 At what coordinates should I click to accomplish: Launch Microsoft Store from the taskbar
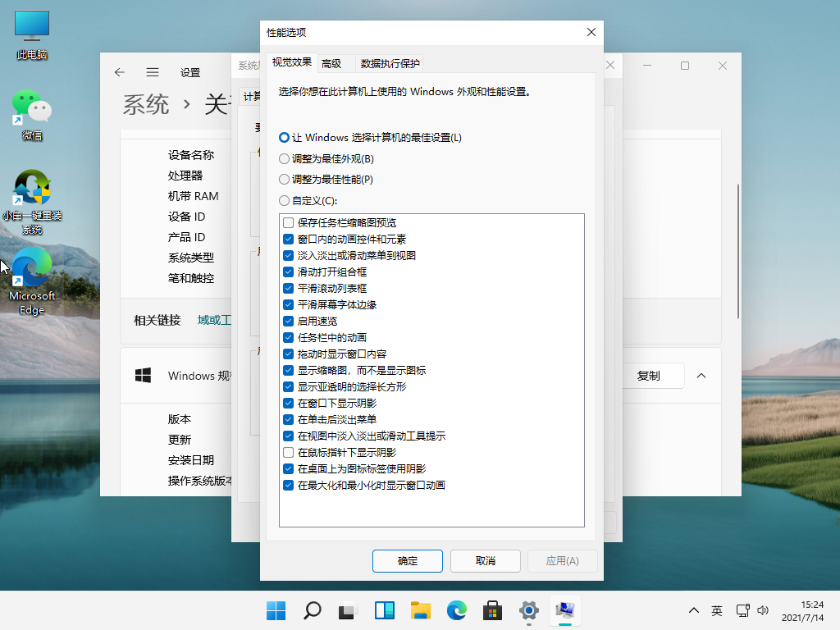491,611
